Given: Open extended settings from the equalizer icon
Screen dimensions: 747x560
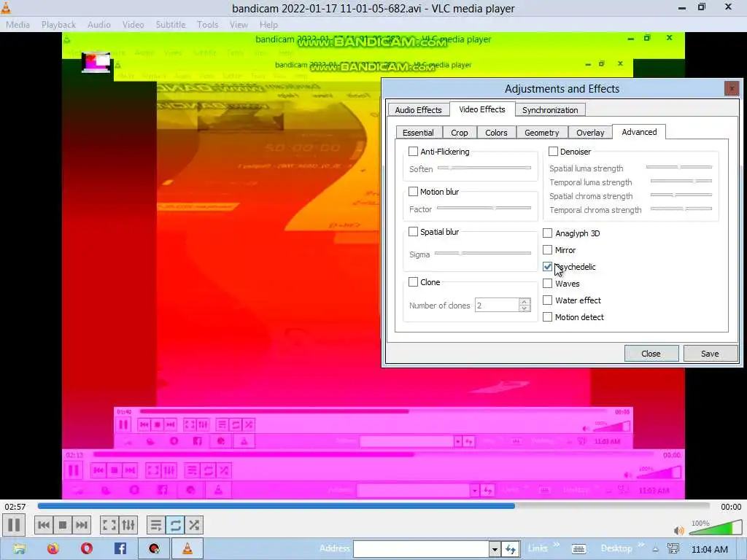Looking at the screenshot, I should click(128, 525).
